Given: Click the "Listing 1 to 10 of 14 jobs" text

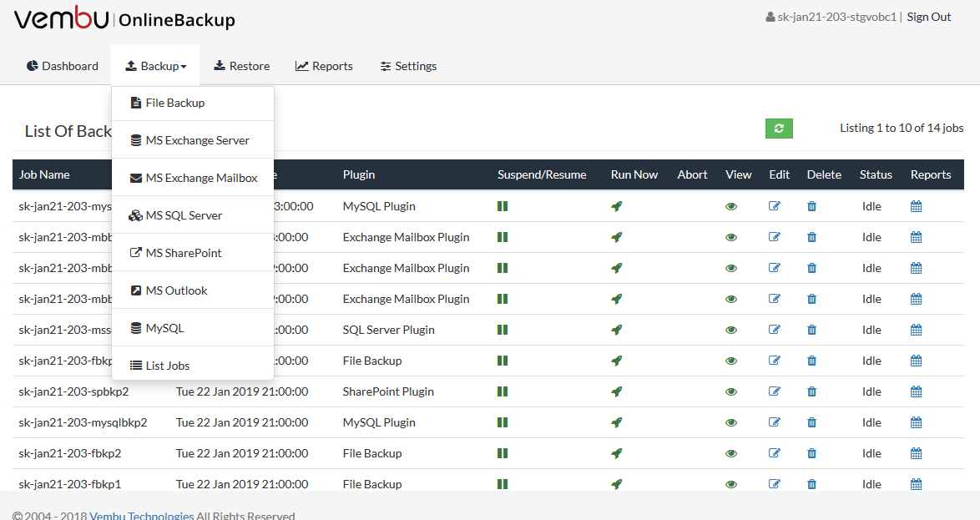Looking at the screenshot, I should (902, 129).
